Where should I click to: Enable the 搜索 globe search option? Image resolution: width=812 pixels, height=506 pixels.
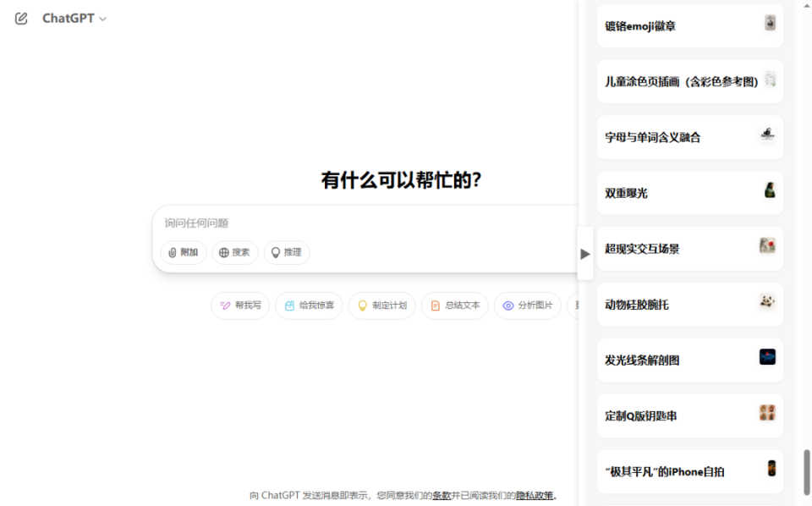[x=234, y=252]
